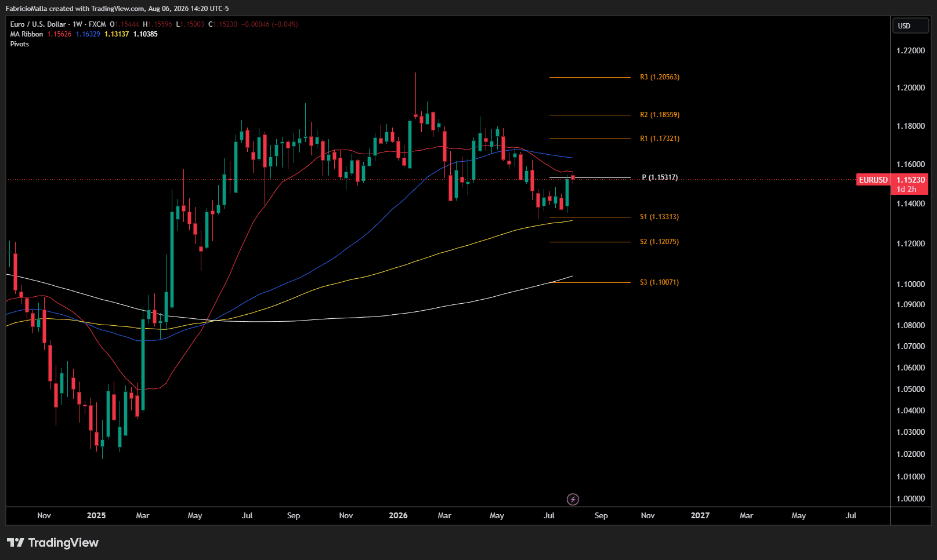
Task: Click the Pivots indicator legend name
Action: point(20,44)
